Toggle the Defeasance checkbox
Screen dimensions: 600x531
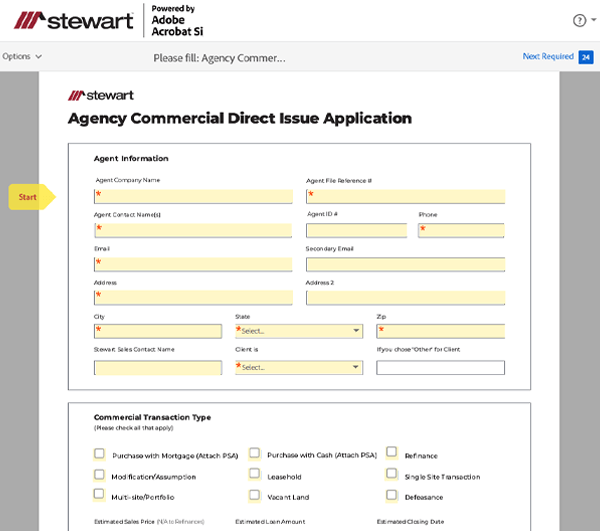(x=391, y=495)
